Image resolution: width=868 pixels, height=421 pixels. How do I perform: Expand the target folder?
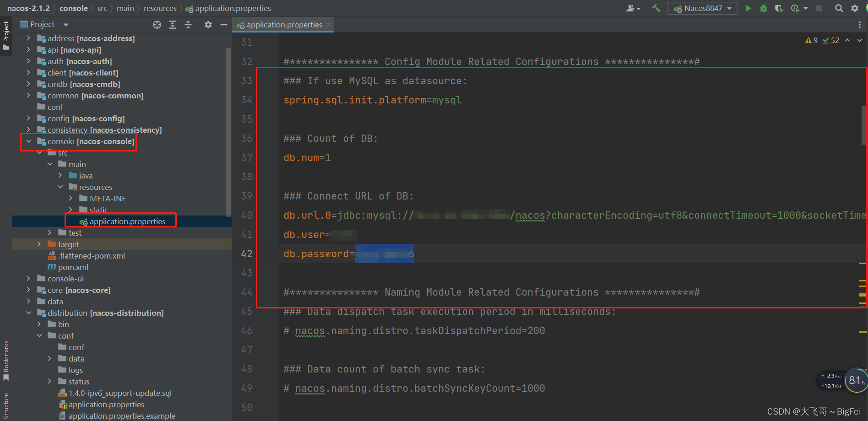[x=39, y=244]
